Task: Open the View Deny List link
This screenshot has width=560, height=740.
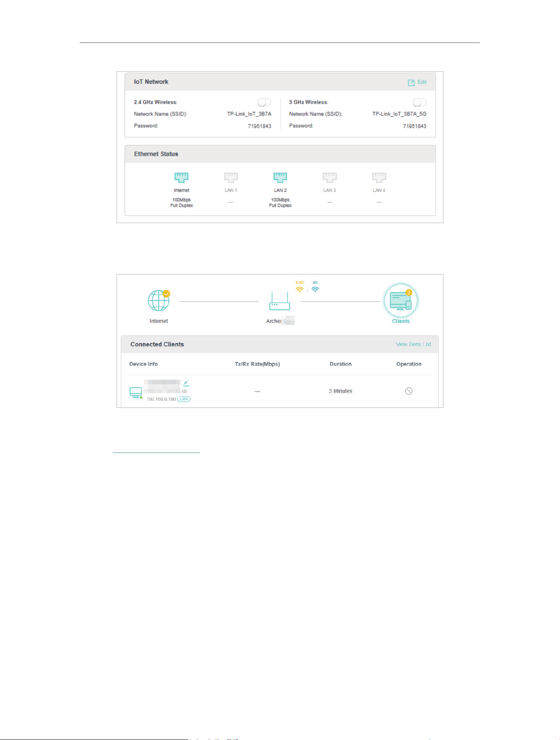Action: (x=413, y=344)
